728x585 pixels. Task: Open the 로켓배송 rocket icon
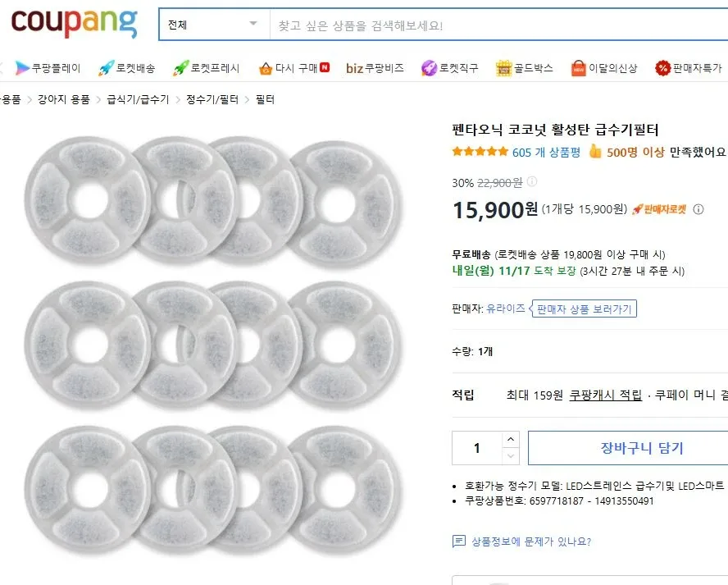click(x=106, y=68)
